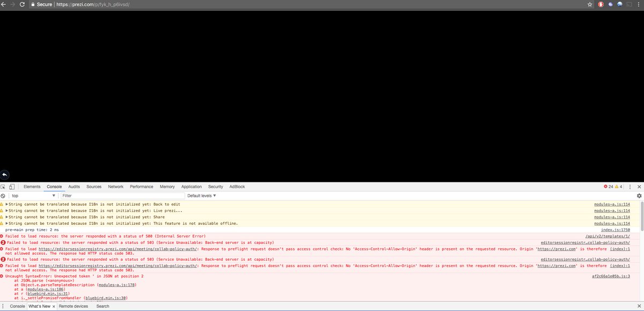This screenshot has width=644, height=311.
Task: Click the 4 warnings counter
Action: pyautogui.click(x=619, y=187)
